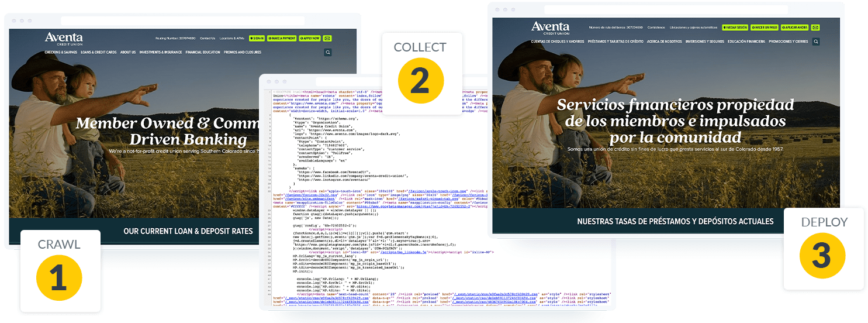The height and width of the screenshot is (323, 868).
Task: Click the Our Current Loan & Deposit Rates banner
Action: 188,231
